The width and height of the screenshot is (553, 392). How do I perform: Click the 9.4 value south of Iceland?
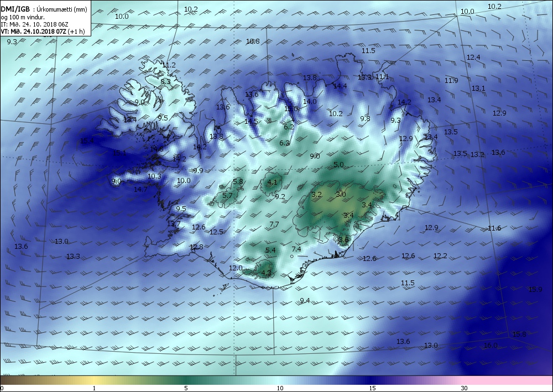305,300
